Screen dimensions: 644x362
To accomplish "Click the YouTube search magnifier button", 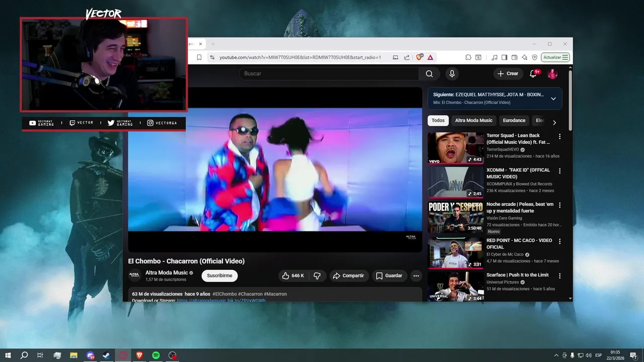I will [429, 73].
